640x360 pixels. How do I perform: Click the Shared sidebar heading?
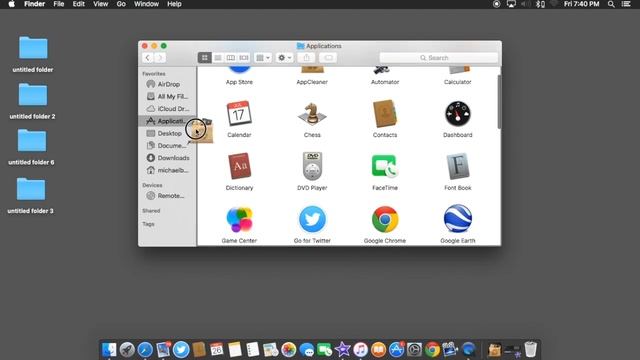(151, 211)
